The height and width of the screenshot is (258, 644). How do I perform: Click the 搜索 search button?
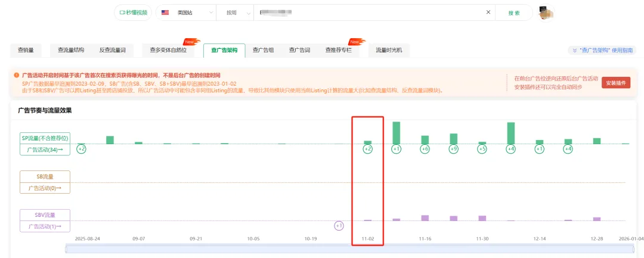[514, 13]
